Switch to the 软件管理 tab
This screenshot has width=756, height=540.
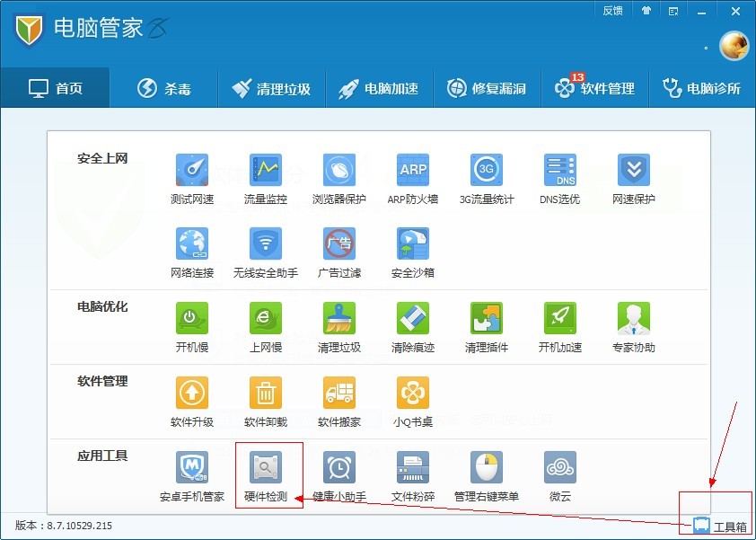tap(595, 88)
